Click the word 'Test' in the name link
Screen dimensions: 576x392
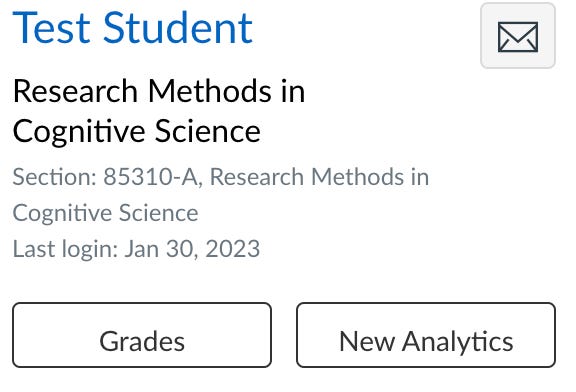(51, 28)
